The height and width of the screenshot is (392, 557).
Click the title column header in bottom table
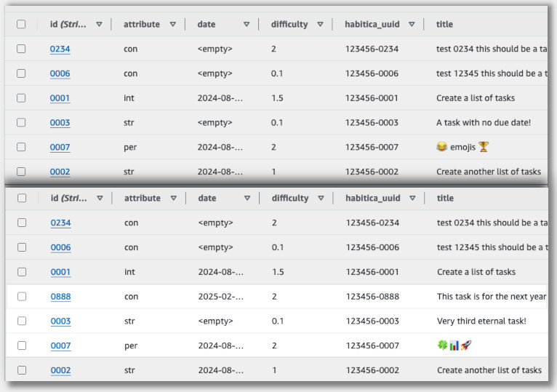tap(445, 198)
